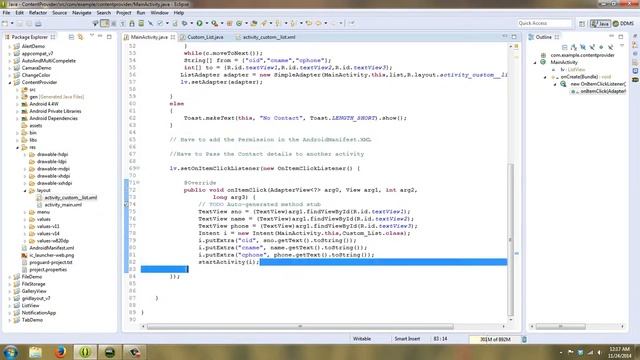Click the Outline view icon in its tab

point(531,37)
